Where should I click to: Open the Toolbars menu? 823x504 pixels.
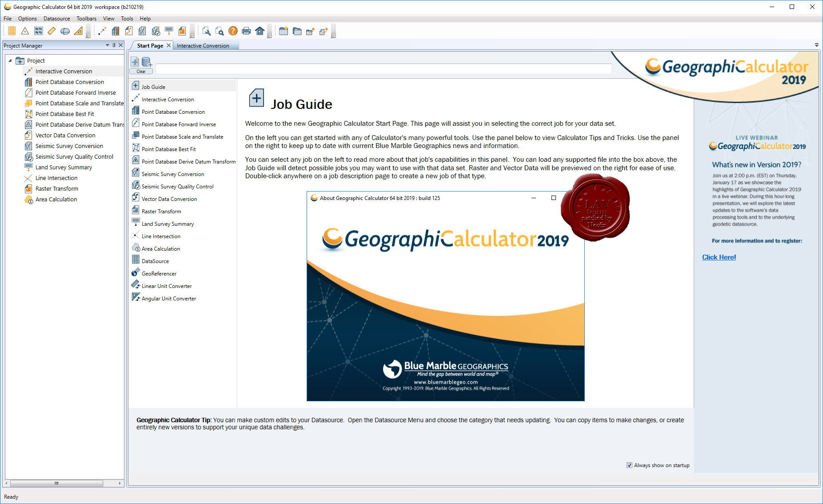coord(87,19)
